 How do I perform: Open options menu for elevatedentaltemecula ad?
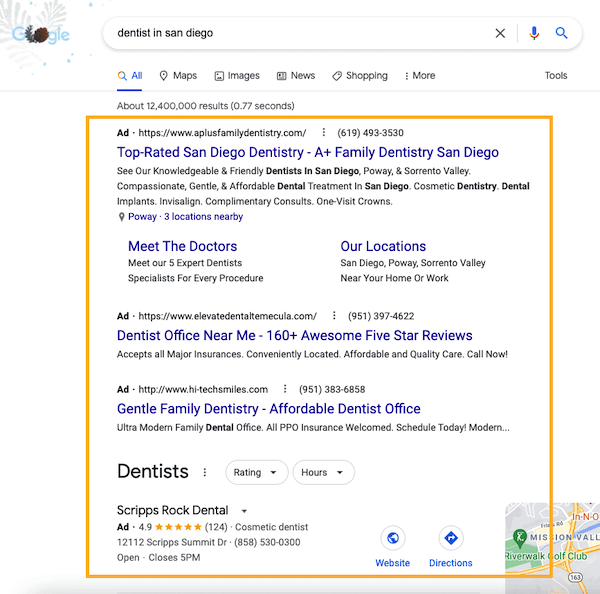pos(334,316)
